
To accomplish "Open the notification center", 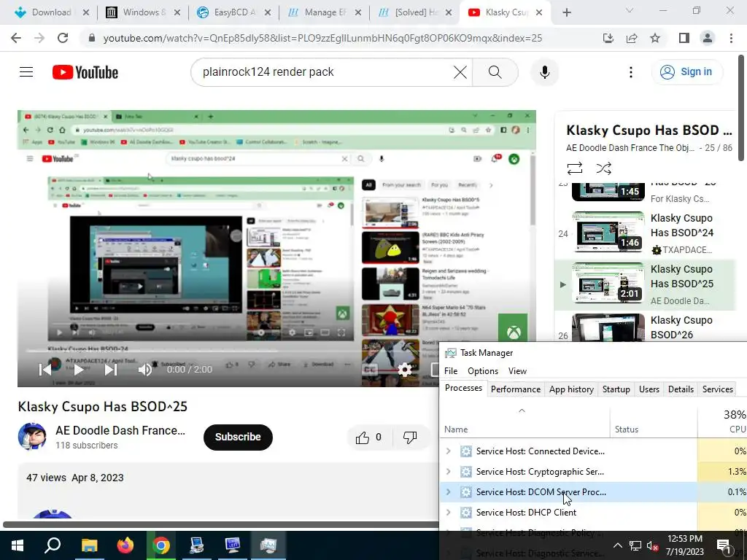I will pyautogui.click(x=724, y=545).
